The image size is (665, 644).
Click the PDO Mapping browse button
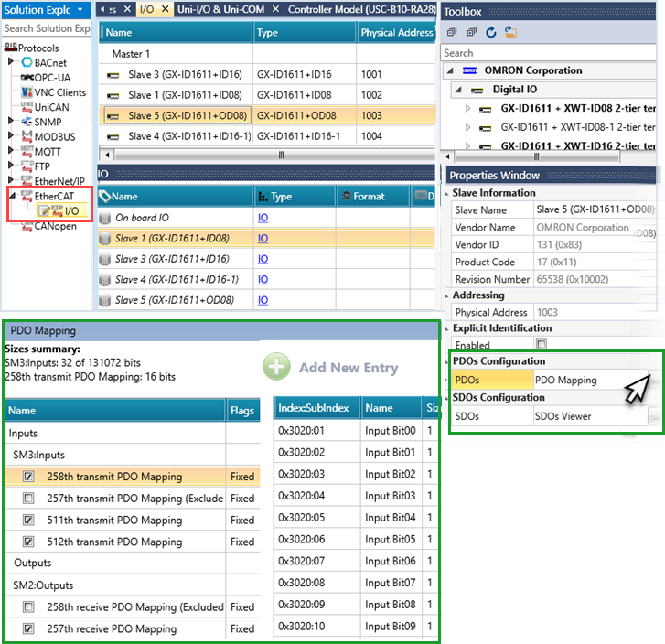(651, 380)
